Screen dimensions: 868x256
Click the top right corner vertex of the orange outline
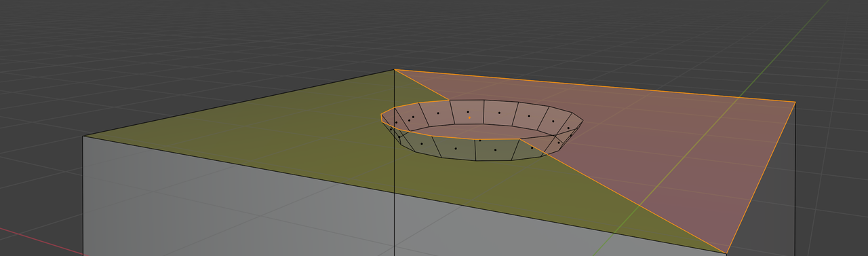(x=795, y=103)
